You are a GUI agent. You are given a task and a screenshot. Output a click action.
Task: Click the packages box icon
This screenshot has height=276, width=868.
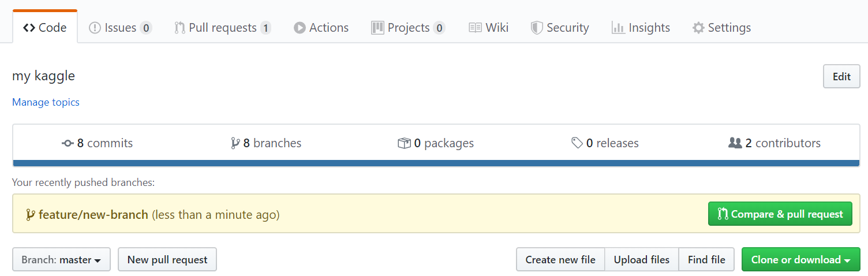[x=404, y=143]
